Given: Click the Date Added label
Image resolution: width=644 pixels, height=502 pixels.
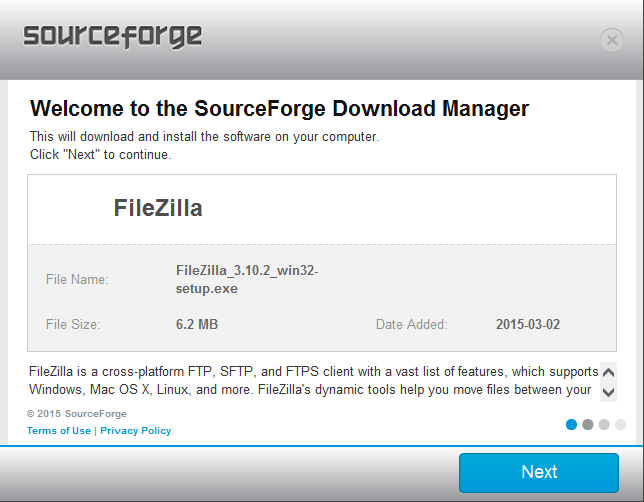Looking at the screenshot, I should (411, 325).
